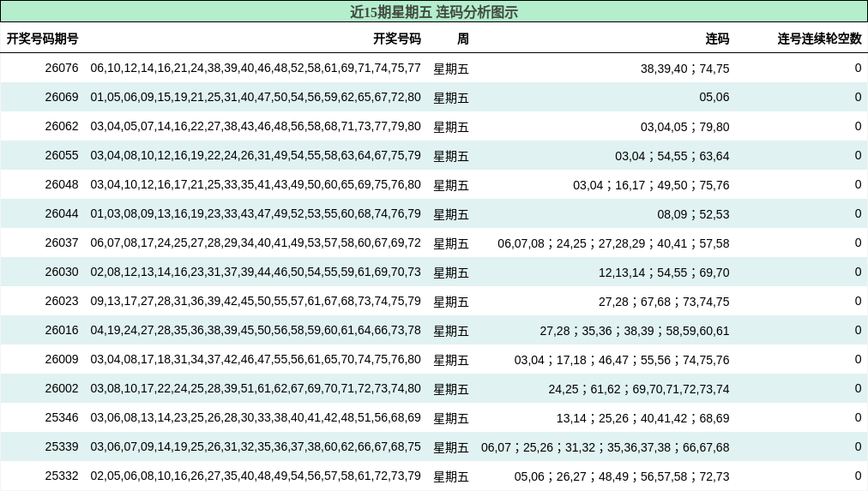Click the winning numbers of issue 25339
The width and height of the screenshot is (868, 491).
tap(256, 446)
